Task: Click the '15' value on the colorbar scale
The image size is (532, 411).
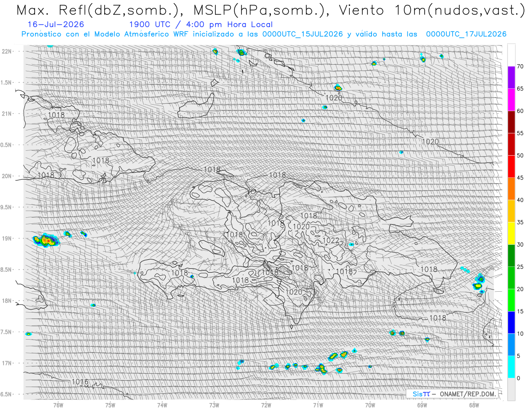Action: [x=520, y=311]
